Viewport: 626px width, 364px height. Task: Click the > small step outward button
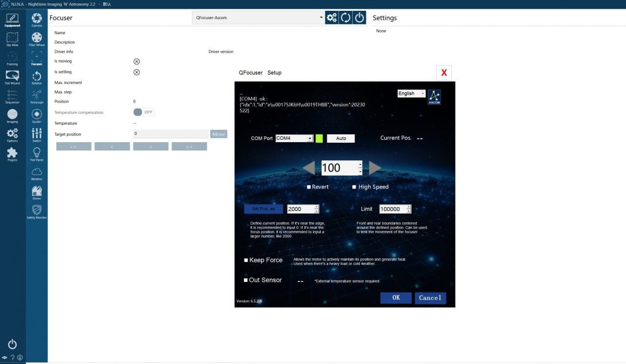pyautogui.click(x=151, y=146)
